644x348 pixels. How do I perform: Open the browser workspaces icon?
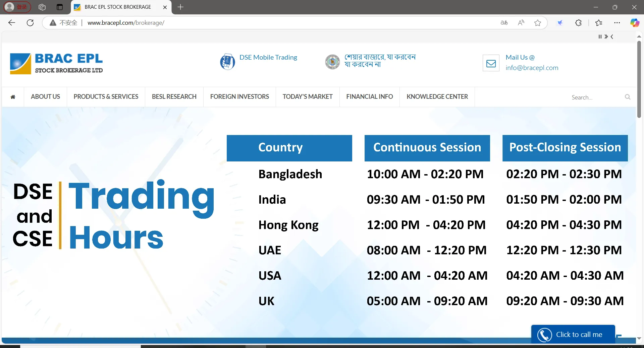42,7
